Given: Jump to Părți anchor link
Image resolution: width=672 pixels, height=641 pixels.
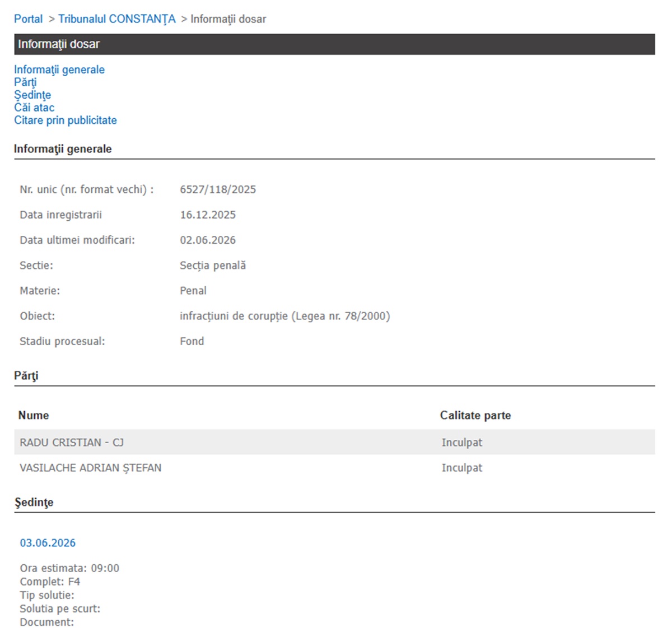Looking at the screenshot, I should click(x=25, y=82).
